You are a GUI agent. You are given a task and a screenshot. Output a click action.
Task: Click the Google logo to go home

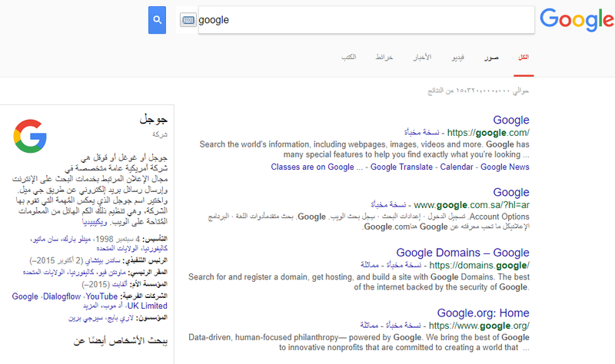(577, 19)
